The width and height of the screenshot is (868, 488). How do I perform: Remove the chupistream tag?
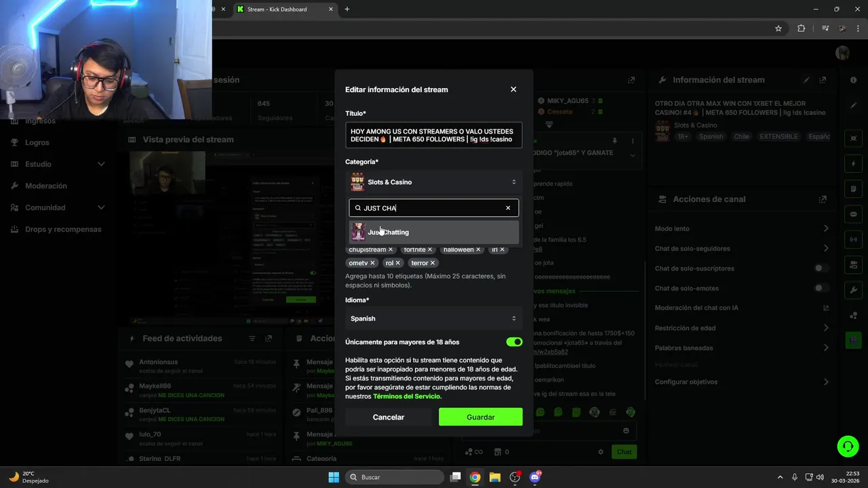click(392, 249)
